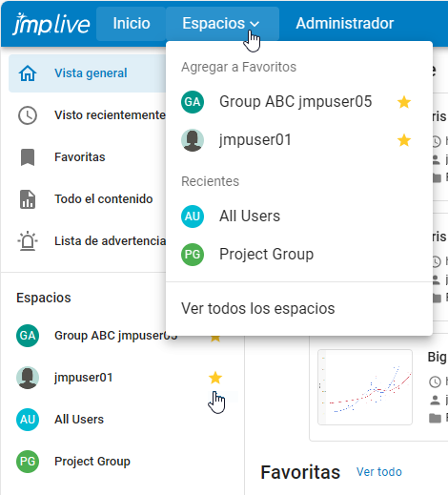This screenshot has width=448, height=495.
Task: Unfavorite Group ABC jmpuser05 star in dropdown
Action: [x=404, y=102]
